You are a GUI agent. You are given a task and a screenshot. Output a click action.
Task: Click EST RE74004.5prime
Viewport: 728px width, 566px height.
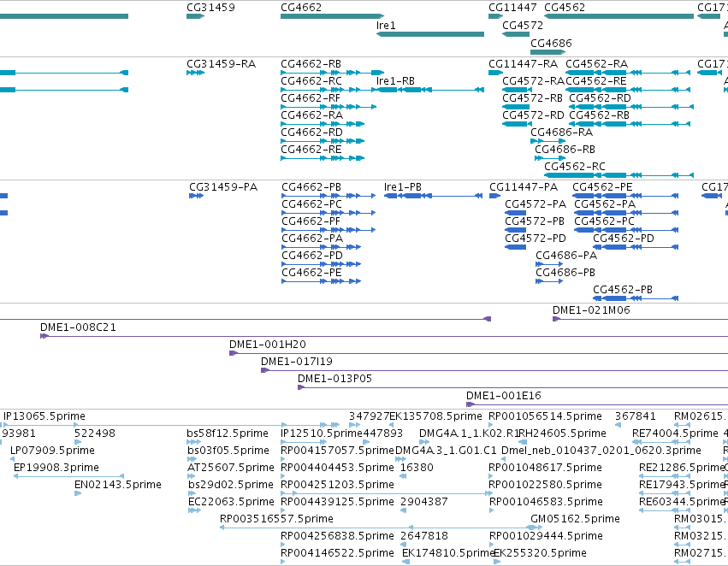[x=676, y=433]
